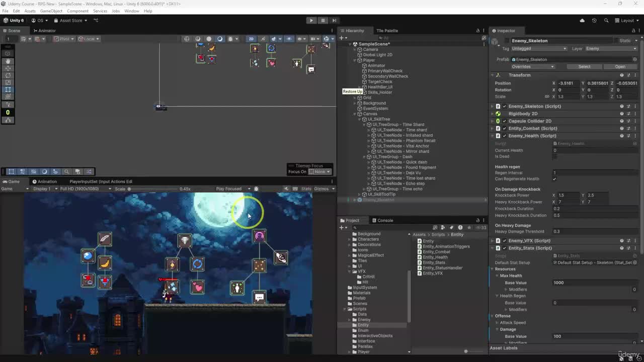The width and height of the screenshot is (644, 362).
Task: Open the Tag dropdown showing Untagged
Action: tap(539, 48)
